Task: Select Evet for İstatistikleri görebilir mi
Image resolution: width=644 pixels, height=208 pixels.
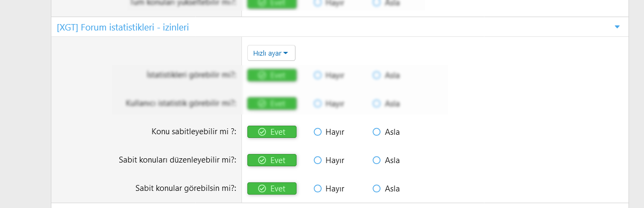Action: pos(271,75)
